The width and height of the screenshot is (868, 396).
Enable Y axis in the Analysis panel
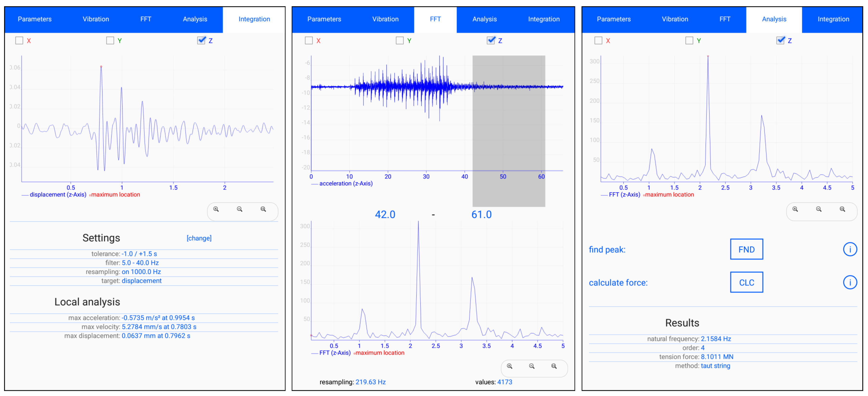click(x=689, y=41)
